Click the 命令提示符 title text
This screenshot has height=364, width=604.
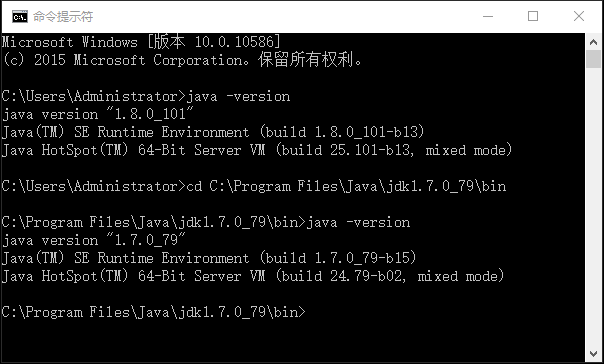tap(63, 17)
